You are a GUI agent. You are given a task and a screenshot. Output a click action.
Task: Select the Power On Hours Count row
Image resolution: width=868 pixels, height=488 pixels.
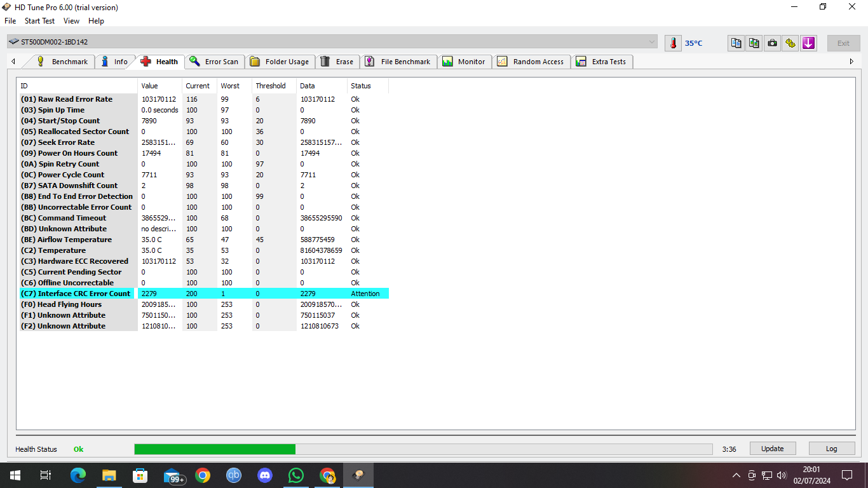coord(203,153)
